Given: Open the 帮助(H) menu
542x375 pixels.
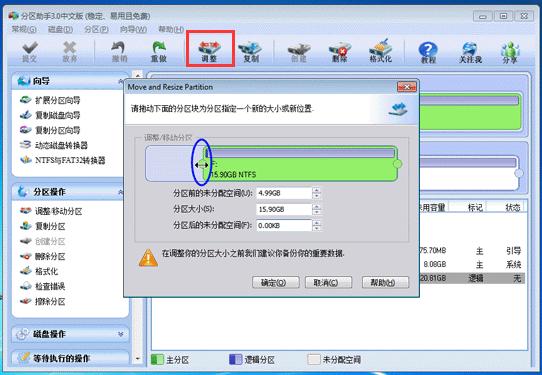Looking at the screenshot, I should pos(171,29).
